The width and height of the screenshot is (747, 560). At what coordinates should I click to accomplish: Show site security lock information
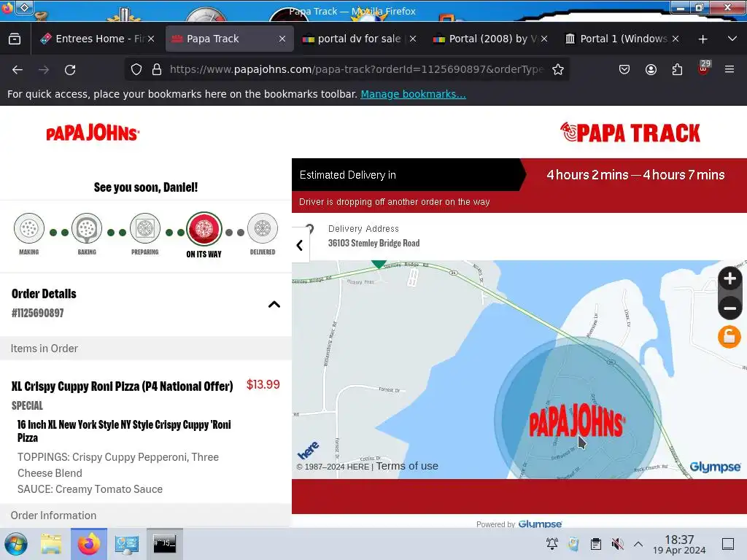(x=157, y=69)
